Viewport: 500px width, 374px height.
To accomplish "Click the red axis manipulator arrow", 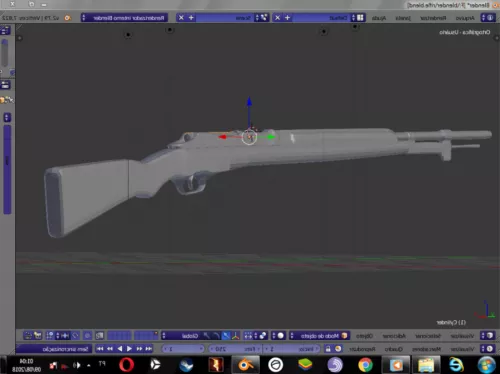I will [x=223, y=137].
